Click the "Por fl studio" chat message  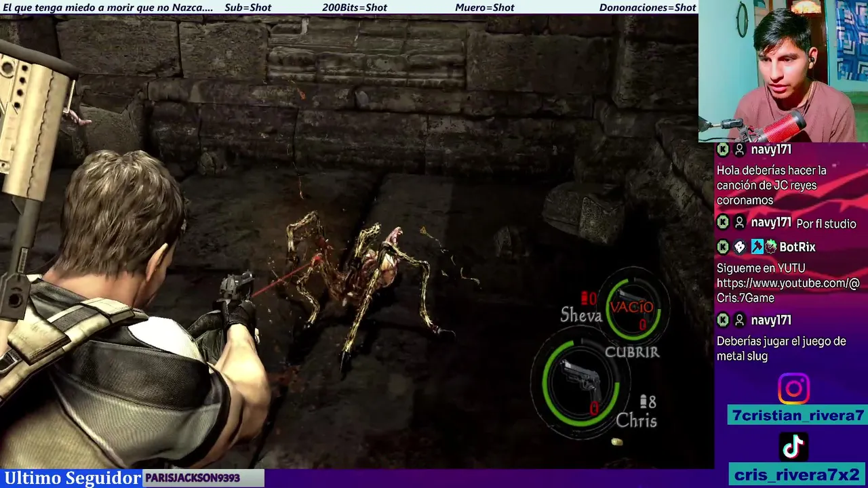(x=826, y=224)
